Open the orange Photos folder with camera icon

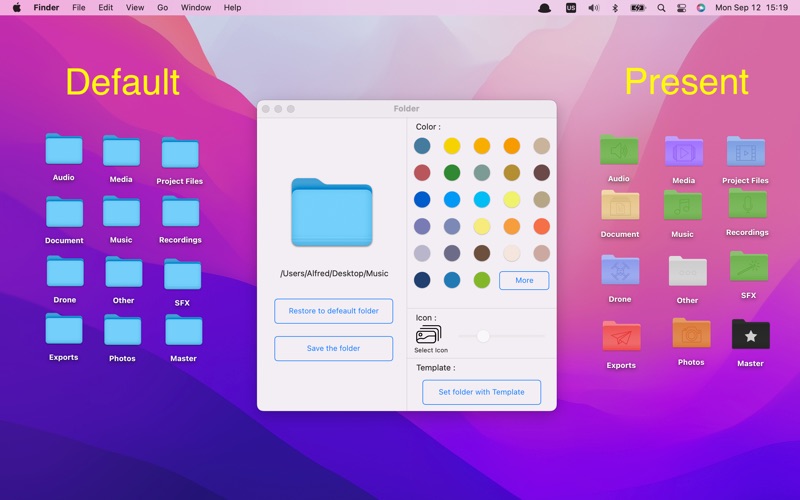691,335
